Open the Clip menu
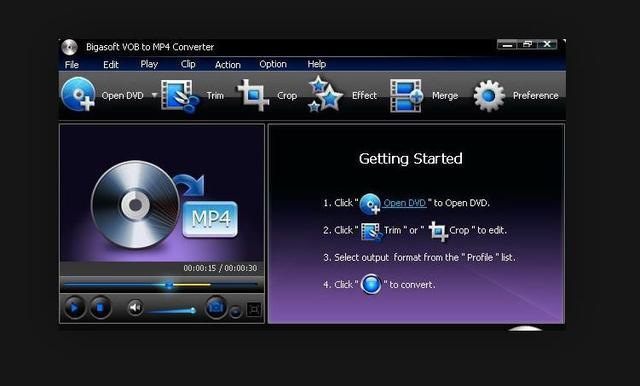Image resolution: width=640 pixels, height=386 pixels. point(188,64)
